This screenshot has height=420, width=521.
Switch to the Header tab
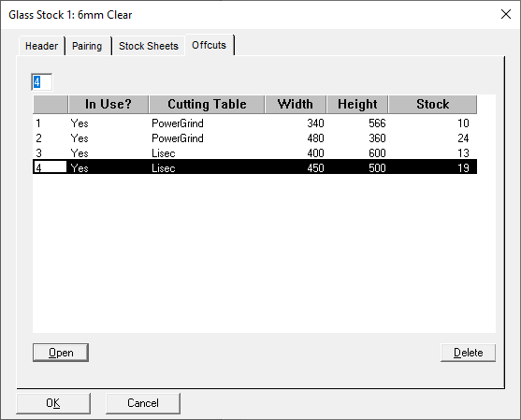(41, 46)
